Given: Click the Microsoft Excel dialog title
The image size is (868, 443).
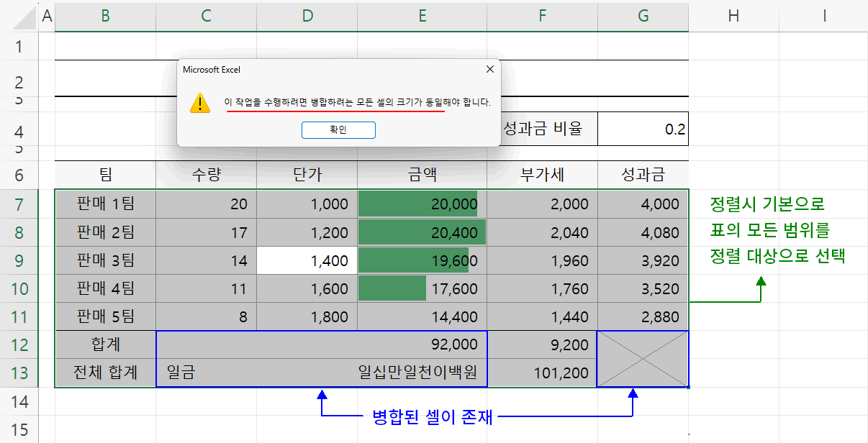Looking at the screenshot, I should point(212,70).
